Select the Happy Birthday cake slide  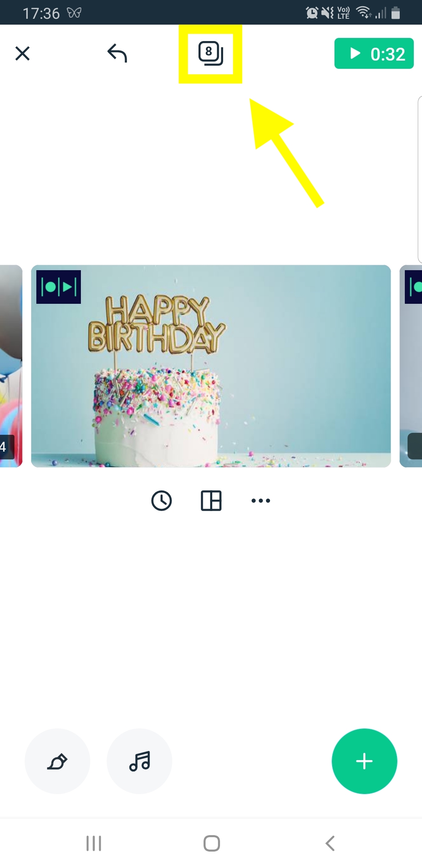coord(211,366)
